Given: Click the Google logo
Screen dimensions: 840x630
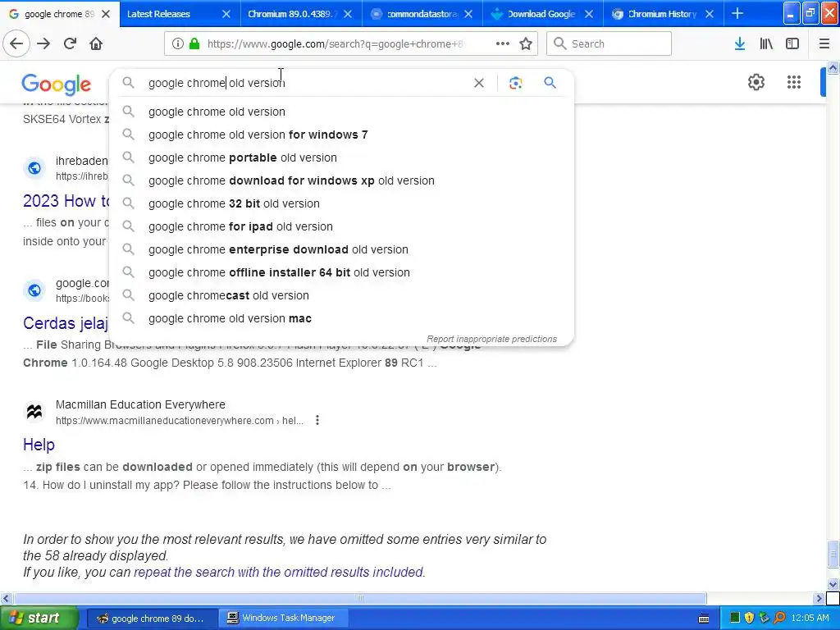Looking at the screenshot, I should 57,84.
